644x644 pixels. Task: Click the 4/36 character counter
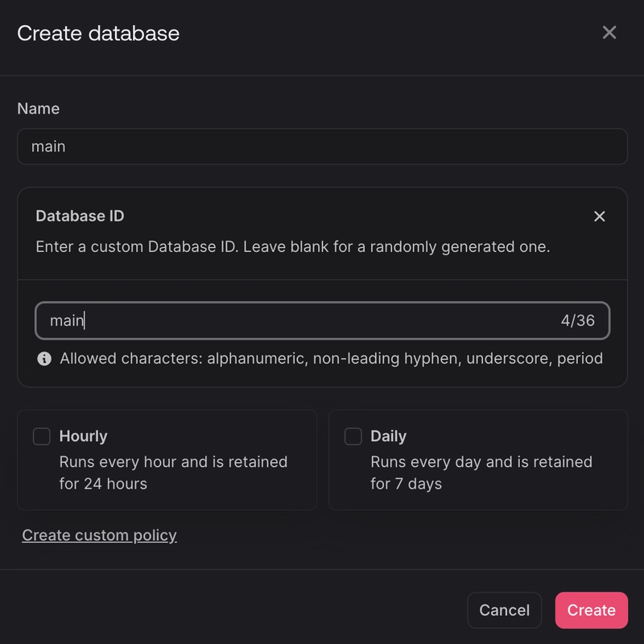(577, 320)
